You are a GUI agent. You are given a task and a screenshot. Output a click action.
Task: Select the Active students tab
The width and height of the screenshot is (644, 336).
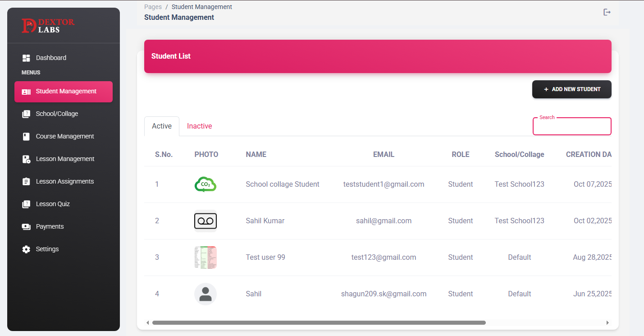[161, 126]
